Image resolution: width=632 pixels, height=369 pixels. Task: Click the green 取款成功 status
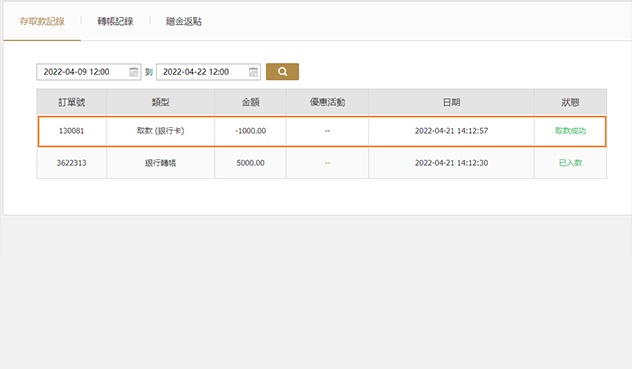[x=570, y=131]
